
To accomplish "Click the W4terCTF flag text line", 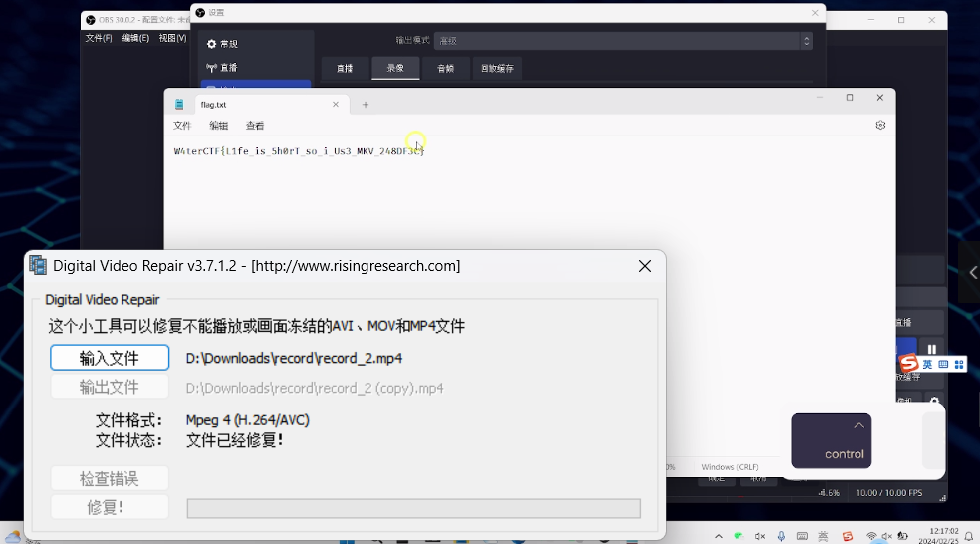I will click(x=300, y=151).
